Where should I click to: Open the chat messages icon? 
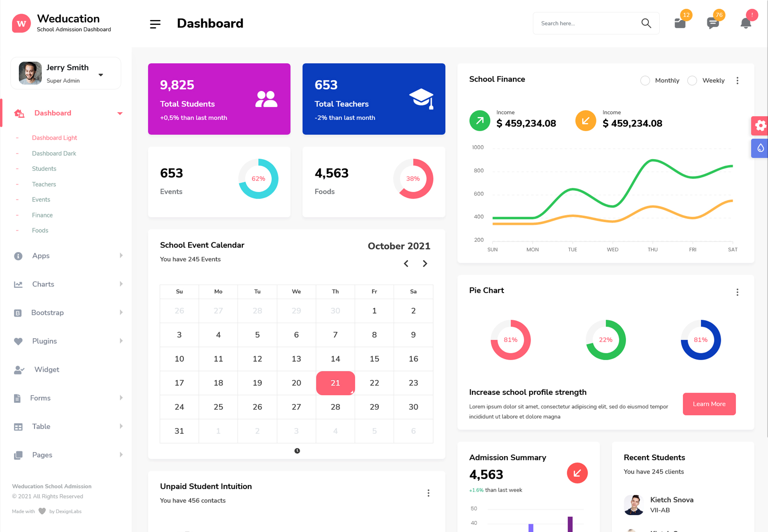712,23
